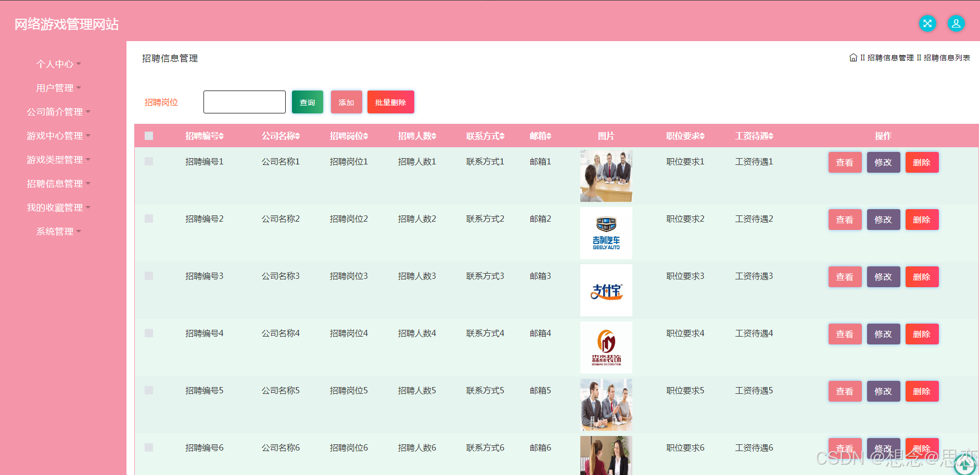This screenshot has width=980, height=475.
Task: Edit the 招聘编号1 row with 修改
Action: click(x=883, y=162)
